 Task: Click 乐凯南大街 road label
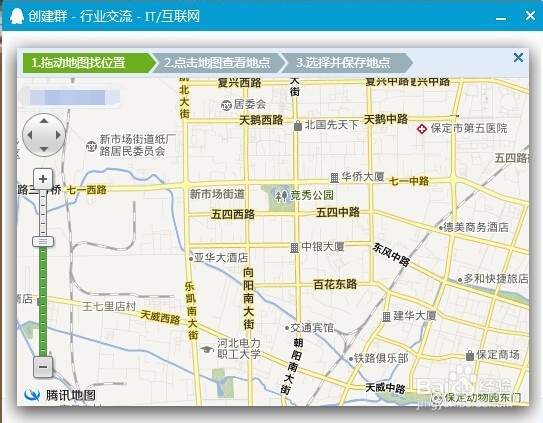pyautogui.click(x=192, y=311)
